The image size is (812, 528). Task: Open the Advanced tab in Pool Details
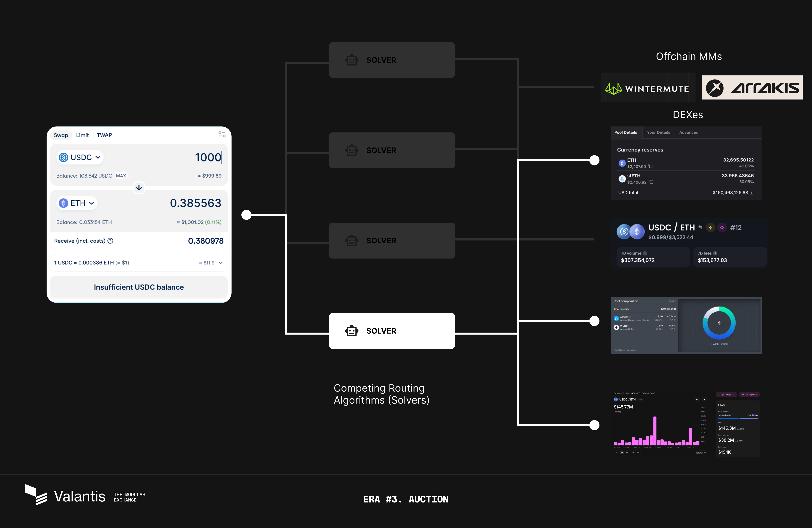coord(689,132)
